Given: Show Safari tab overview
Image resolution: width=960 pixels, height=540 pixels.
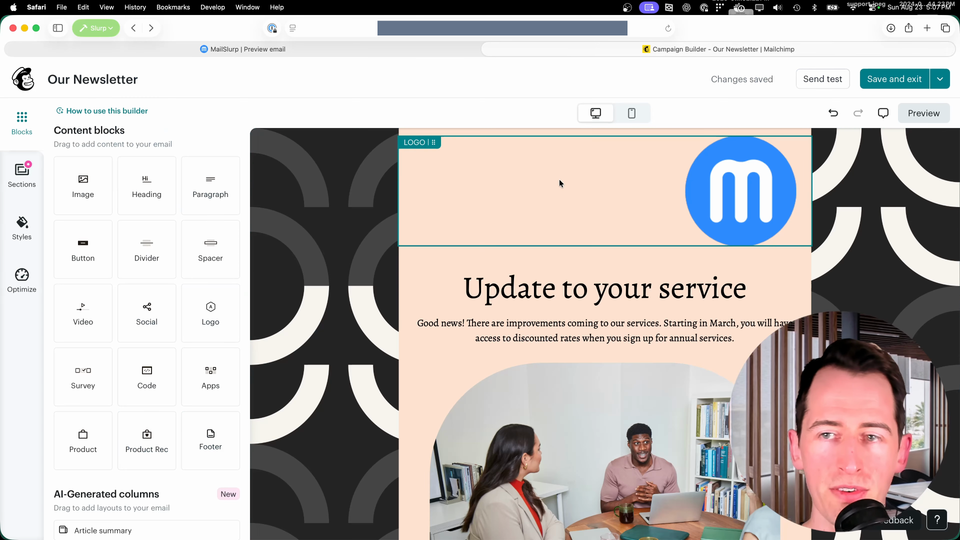Looking at the screenshot, I should [945, 28].
